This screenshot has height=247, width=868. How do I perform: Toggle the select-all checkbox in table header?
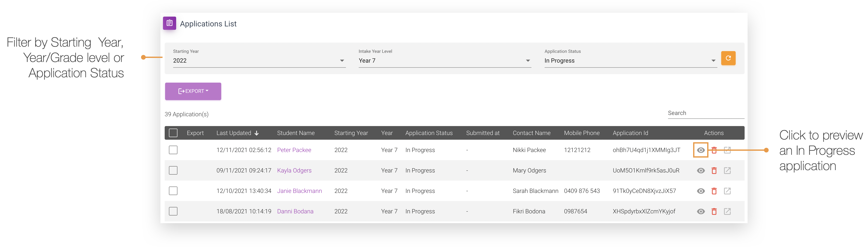[x=173, y=133]
